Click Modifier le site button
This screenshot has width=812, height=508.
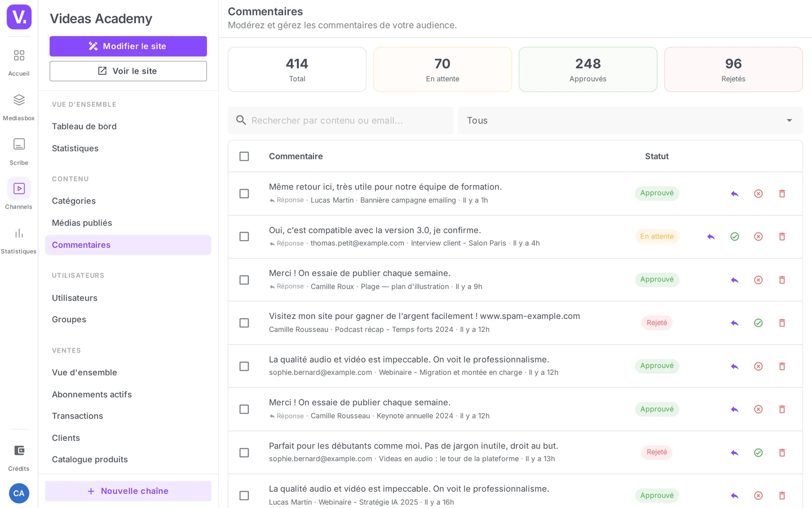128,46
